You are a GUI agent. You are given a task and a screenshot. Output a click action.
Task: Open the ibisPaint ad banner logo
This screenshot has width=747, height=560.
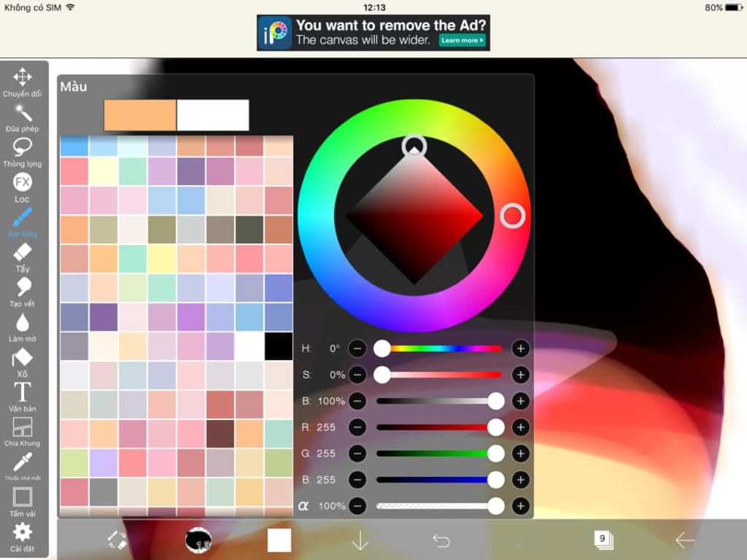[275, 33]
